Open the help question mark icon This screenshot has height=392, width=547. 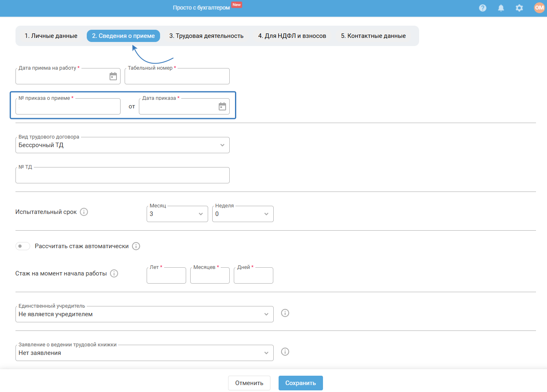click(483, 8)
